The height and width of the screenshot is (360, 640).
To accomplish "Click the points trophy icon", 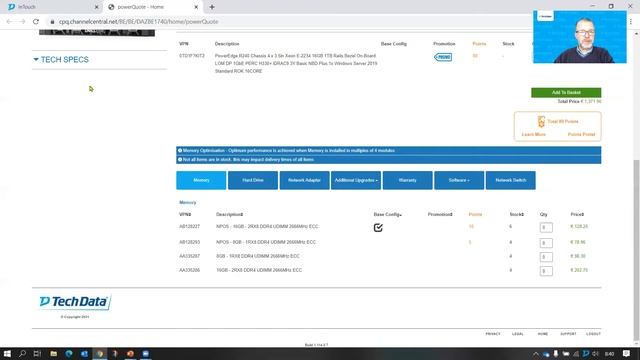I will [x=541, y=121].
